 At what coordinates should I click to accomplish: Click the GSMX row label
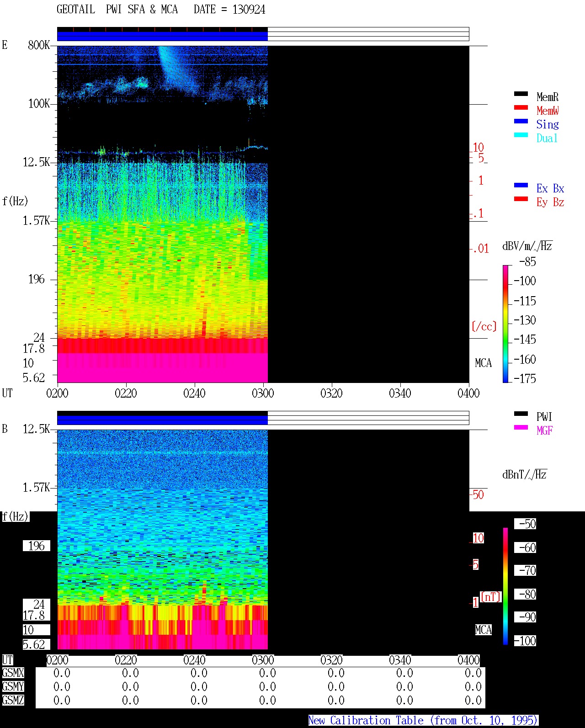tap(13, 673)
